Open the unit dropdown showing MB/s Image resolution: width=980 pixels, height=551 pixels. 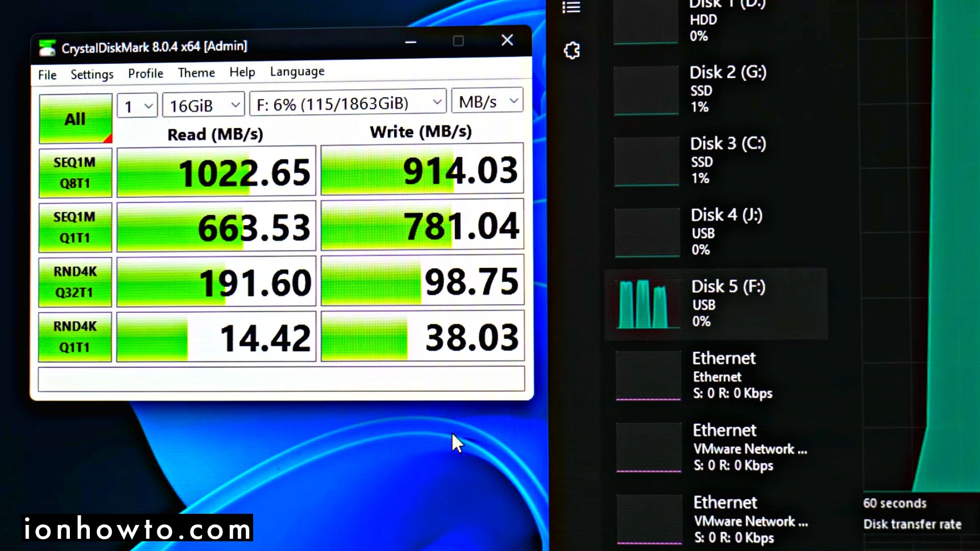487,102
